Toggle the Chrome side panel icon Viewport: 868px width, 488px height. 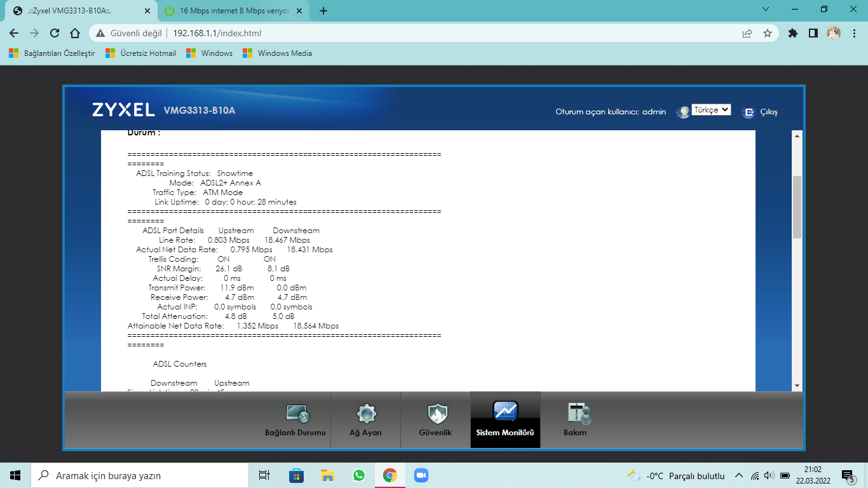point(813,33)
